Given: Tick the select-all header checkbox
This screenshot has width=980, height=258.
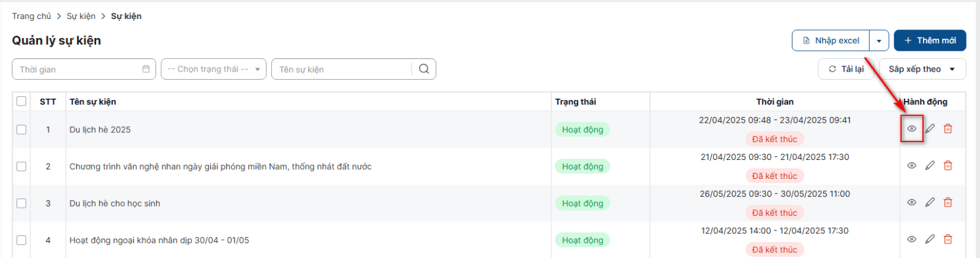Looking at the screenshot, I should (x=21, y=101).
